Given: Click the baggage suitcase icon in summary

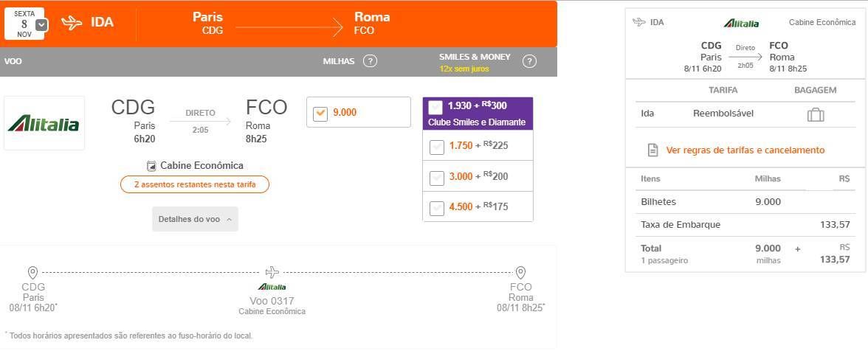Looking at the screenshot, I should (816, 114).
